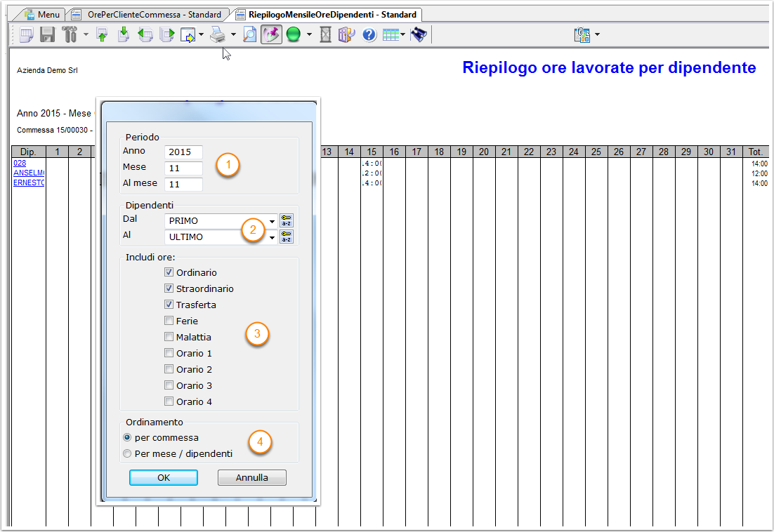Click the exit door icon
This screenshot has height=532, width=774.
346,34
